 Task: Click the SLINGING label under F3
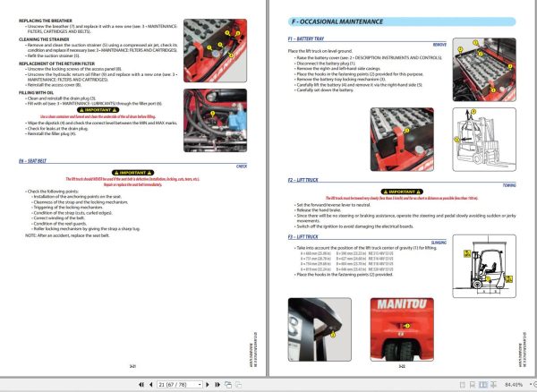(439, 243)
